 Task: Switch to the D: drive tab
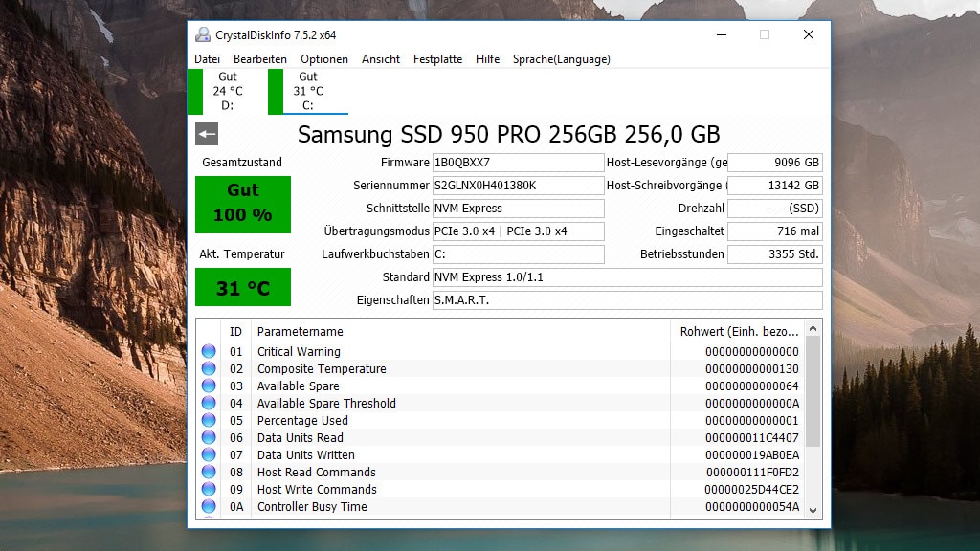tap(228, 91)
